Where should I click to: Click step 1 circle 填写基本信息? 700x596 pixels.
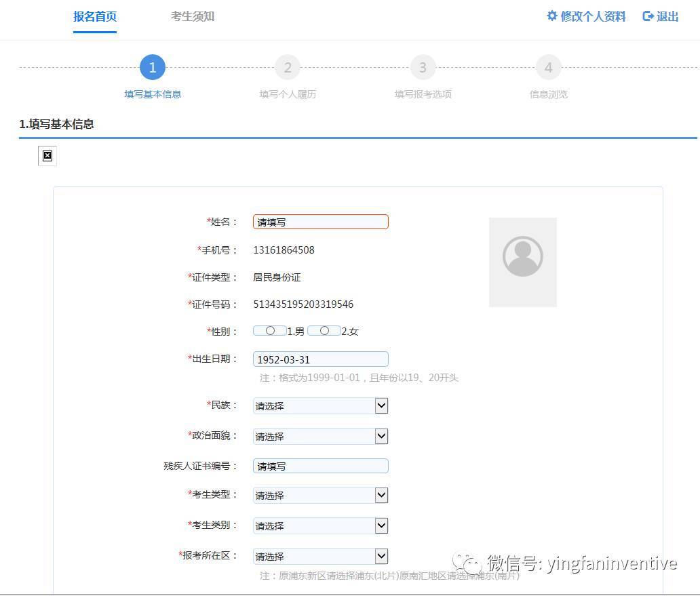point(153,68)
